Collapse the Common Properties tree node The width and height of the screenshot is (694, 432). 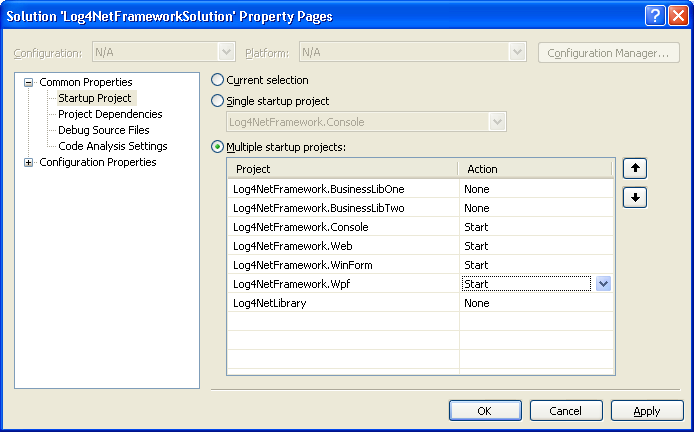coord(28,82)
